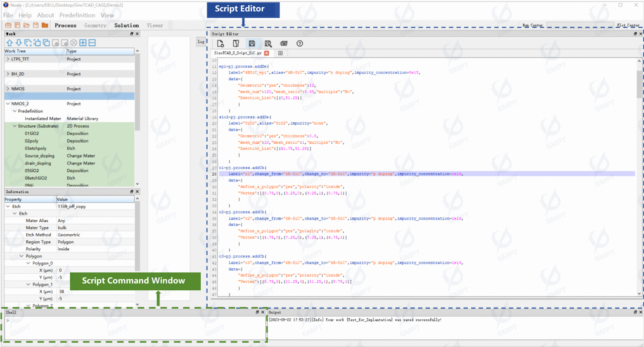Screen dimensions: 644x347
Task: Click the Etch Method value Geomertric
Action: click(69, 235)
